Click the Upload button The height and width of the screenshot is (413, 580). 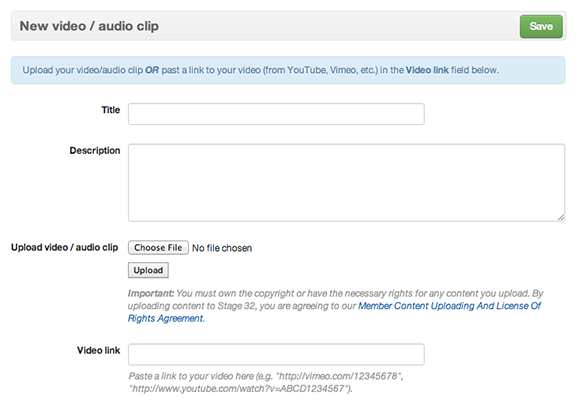coord(148,270)
